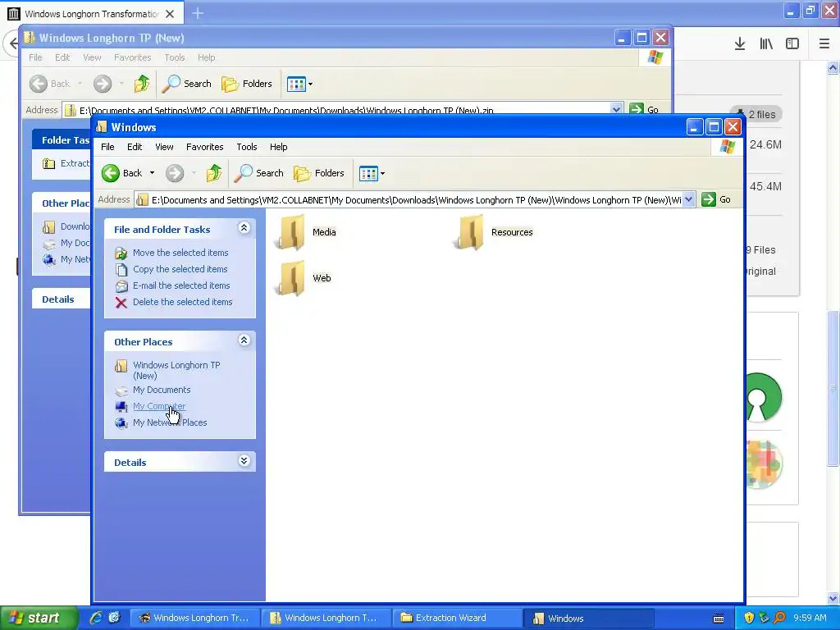Open Edit menu in Windows window
This screenshot has width=840, height=630.
coord(135,147)
